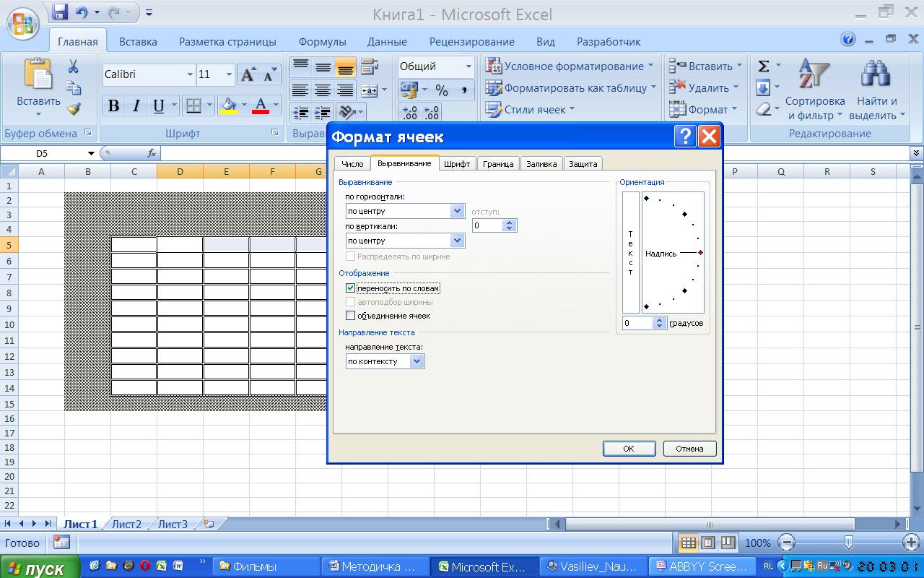Switch to the 'Заливка' dialog tab
Viewport: 924px width, 578px height.
(541, 164)
